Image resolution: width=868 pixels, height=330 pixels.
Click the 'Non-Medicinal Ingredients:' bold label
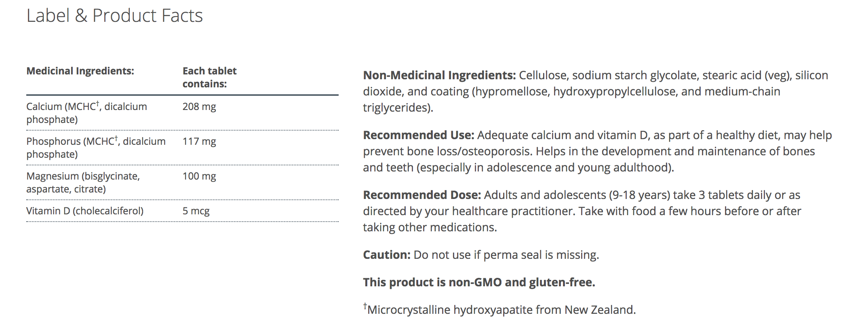pos(439,76)
